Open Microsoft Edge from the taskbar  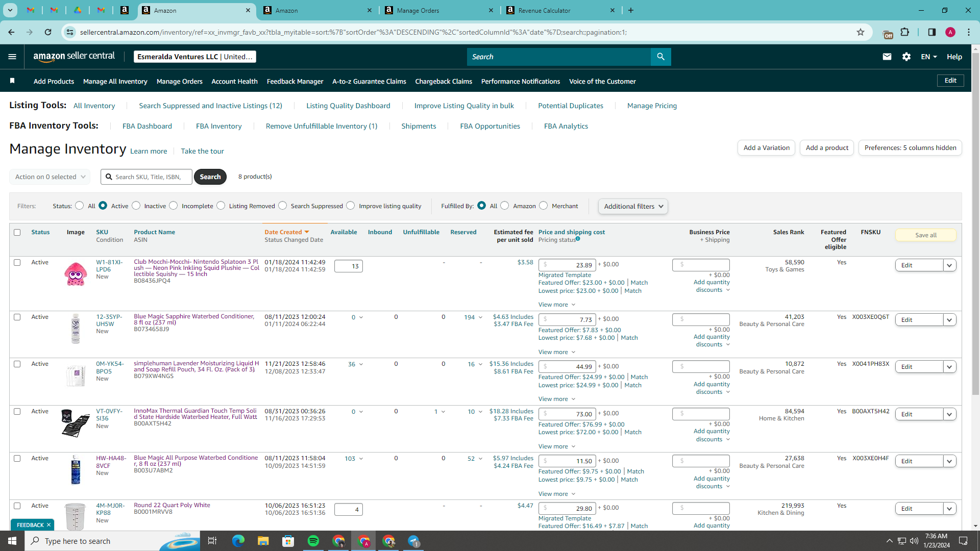click(238, 541)
